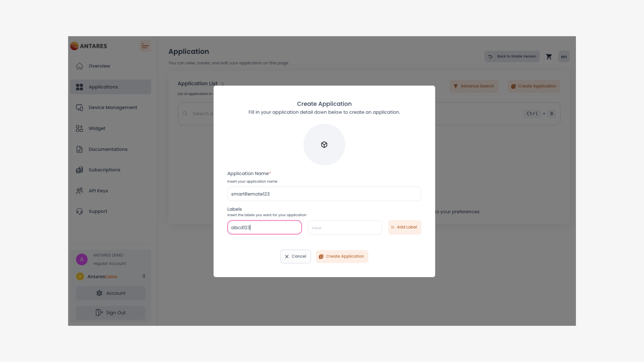Open the en language selector
This screenshot has height=362, width=644.
tap(564, 57)
